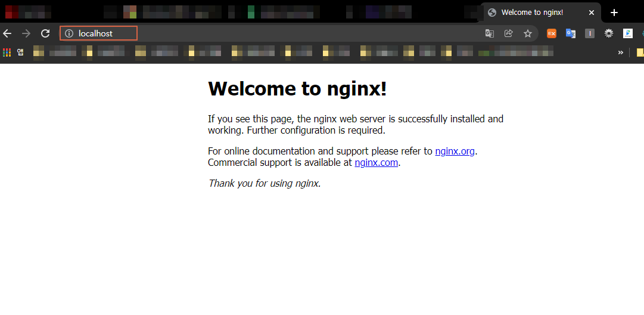Click the white square extension icon
Image resolution: width=644 pixels, height=315 pixels.
[x=627, y=34]
